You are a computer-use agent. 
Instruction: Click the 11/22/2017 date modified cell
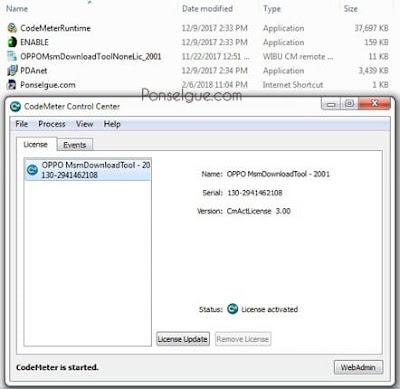tap(216, 56)
